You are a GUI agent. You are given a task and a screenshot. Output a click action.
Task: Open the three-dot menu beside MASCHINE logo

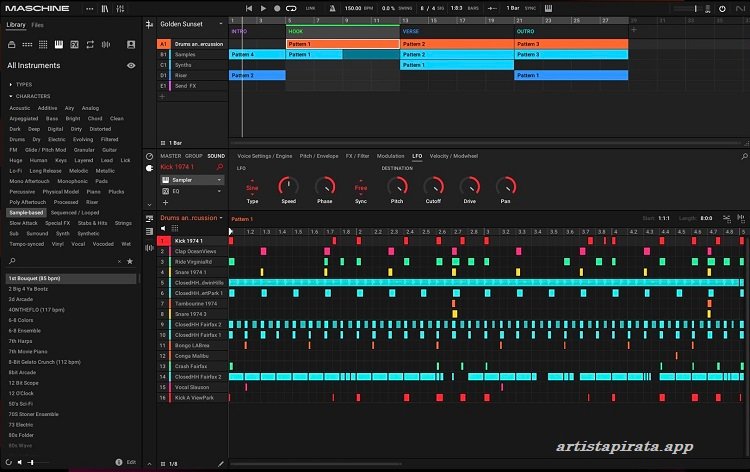coord(89,9)
